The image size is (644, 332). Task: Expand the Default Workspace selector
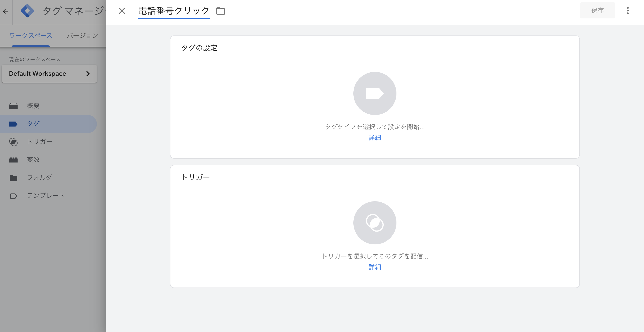(x=49, y=74)
